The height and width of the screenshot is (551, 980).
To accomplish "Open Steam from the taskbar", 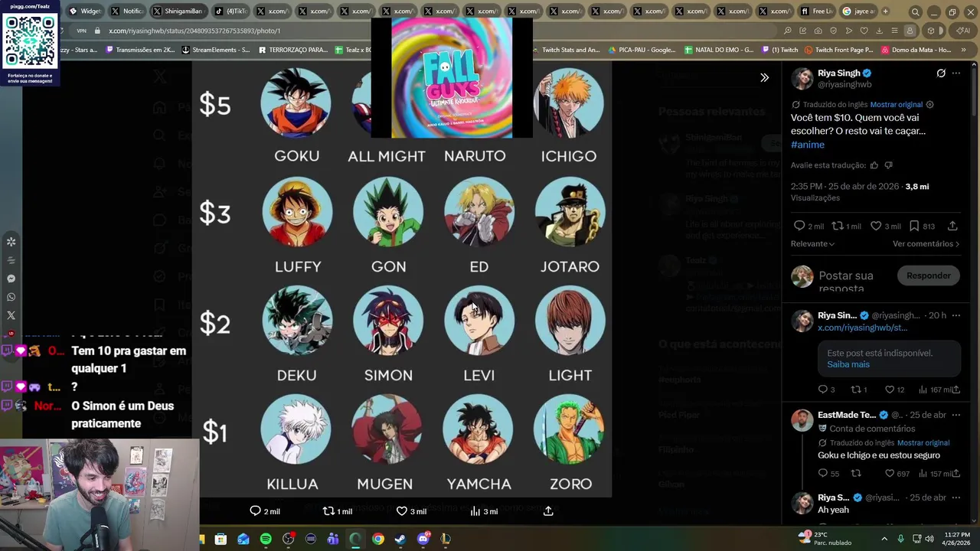I will coord(400,539).
